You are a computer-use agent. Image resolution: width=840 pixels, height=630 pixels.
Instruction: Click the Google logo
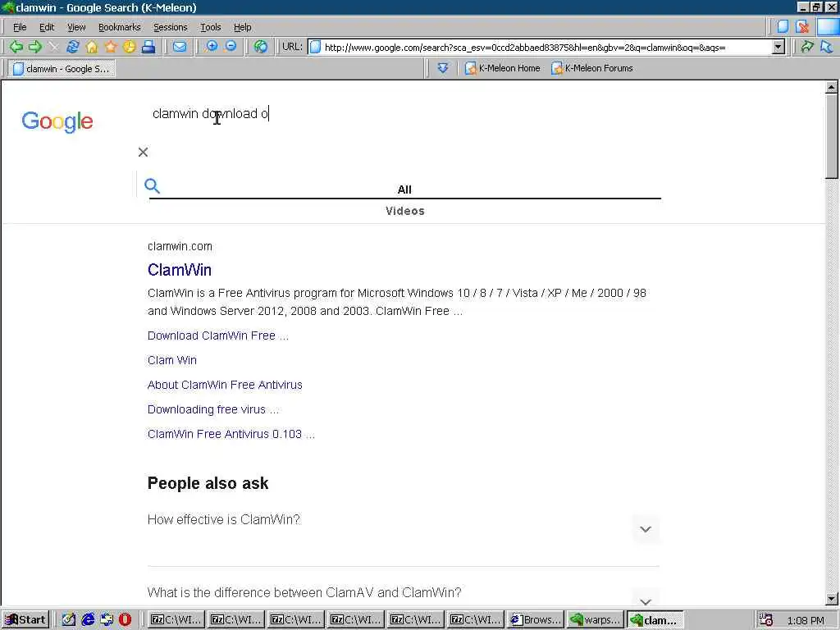[x=57, y=121]
